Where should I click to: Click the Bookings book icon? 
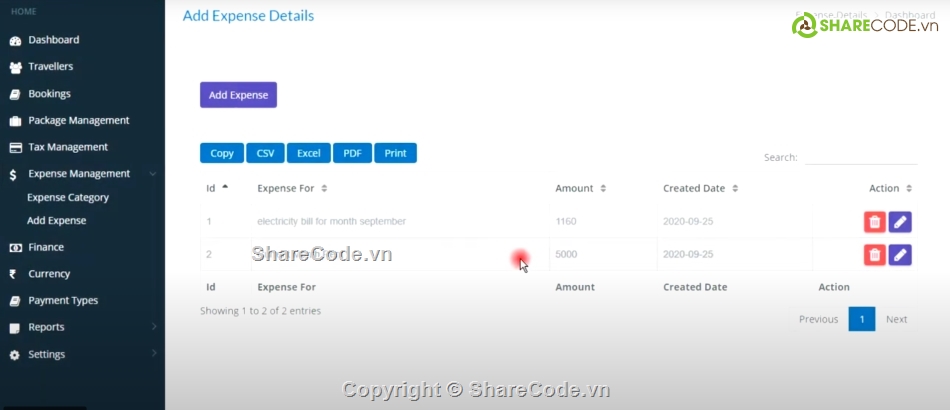point(15,94)
